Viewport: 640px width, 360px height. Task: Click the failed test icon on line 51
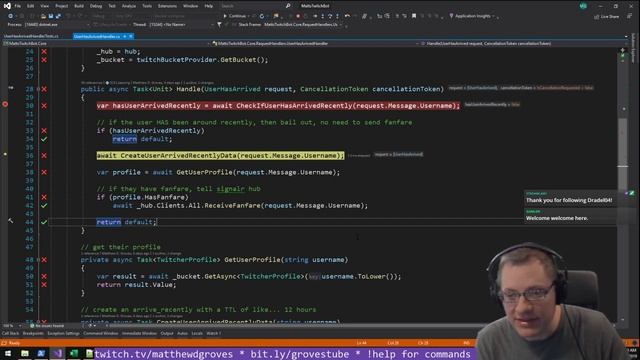(x=44, y=284)
